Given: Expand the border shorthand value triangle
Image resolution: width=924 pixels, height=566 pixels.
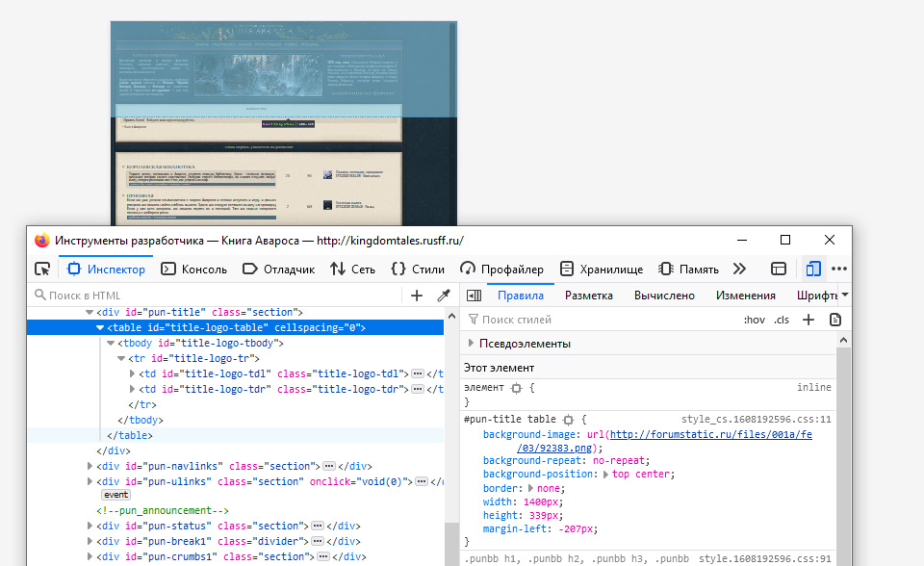Looking at the screenshot, I should pyautogui.click(x=530, y=488).
